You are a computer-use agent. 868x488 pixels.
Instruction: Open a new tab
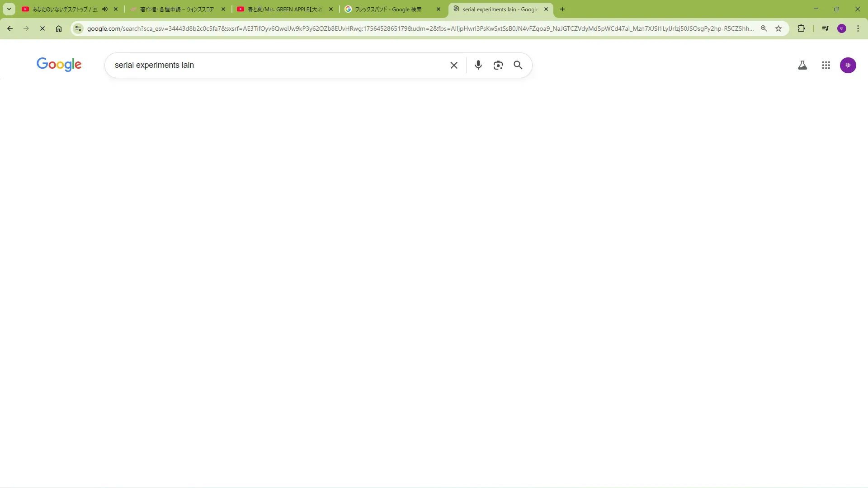pyautogui.click(x=562, y=9)
